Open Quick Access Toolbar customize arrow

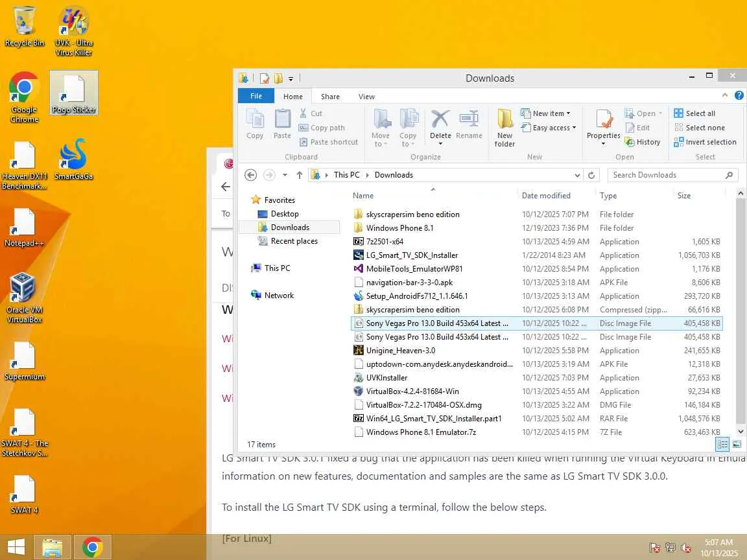click(x=290, y=78)
